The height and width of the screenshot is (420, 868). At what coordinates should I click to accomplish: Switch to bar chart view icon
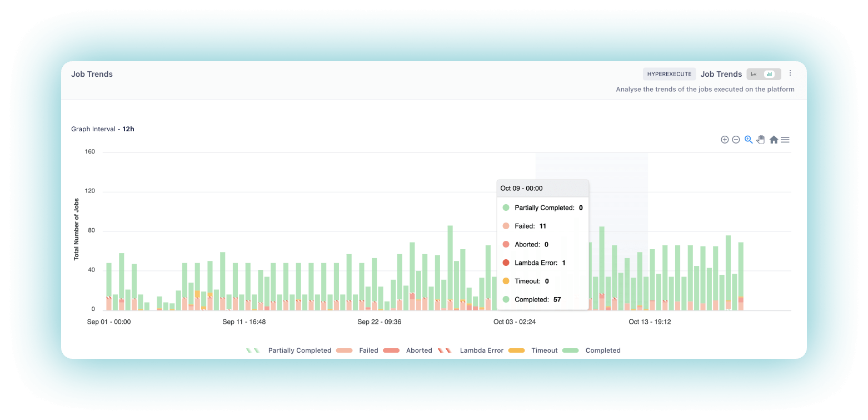pos(769,74)
